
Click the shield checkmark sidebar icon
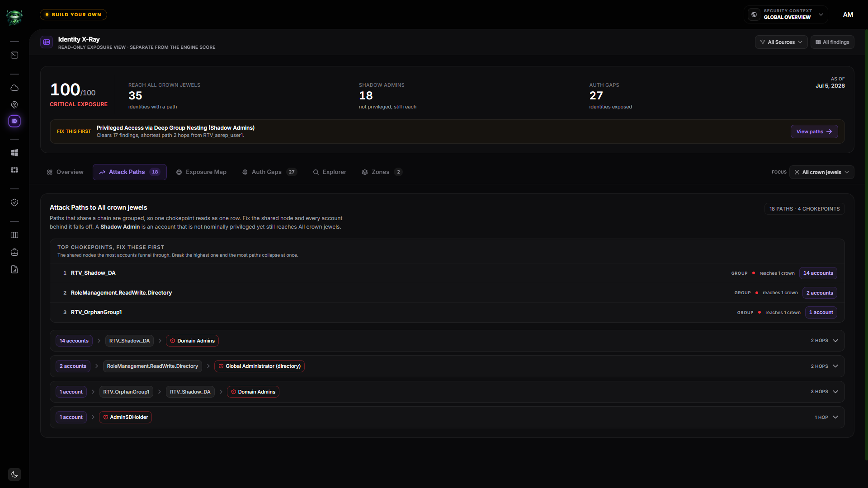14,202
